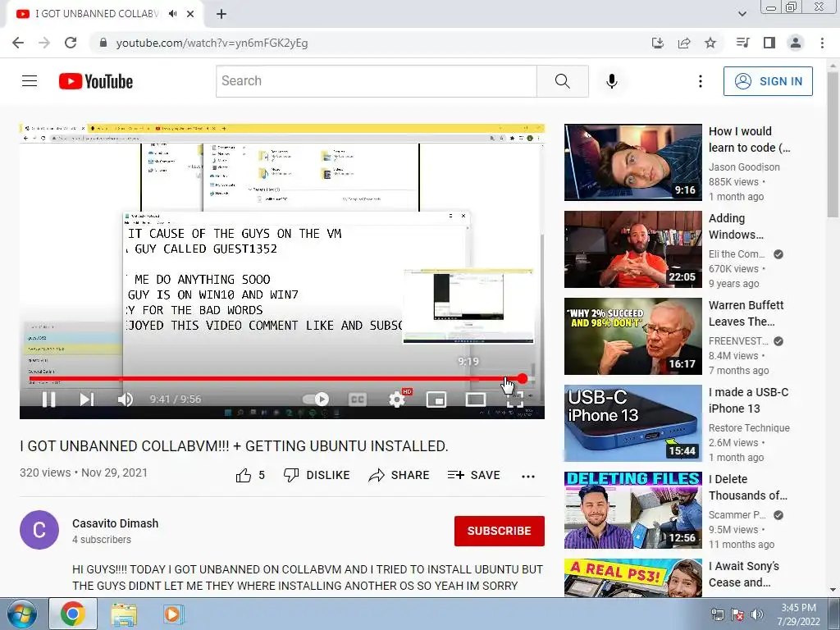SAVE the video to a playlist
Screen dimensions: 840x630
(x=473, y=475)
